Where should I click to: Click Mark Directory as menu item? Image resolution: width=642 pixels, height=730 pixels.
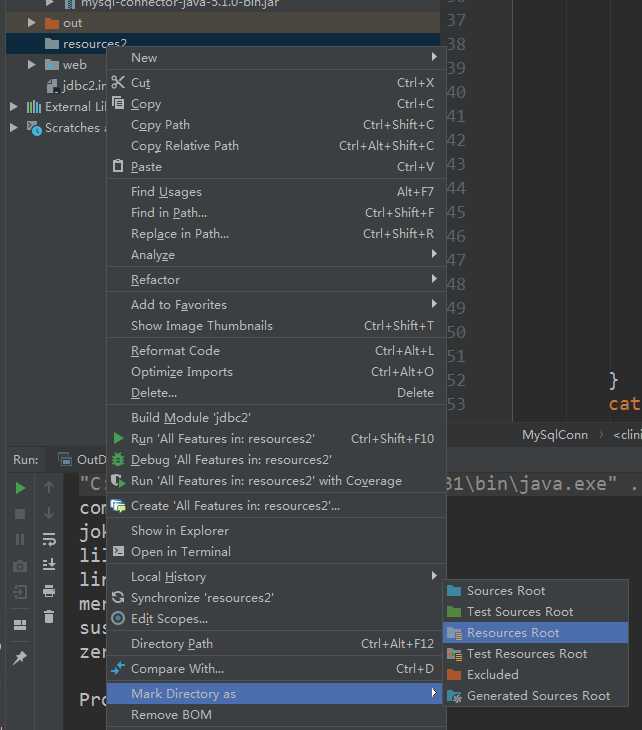click(275, 694)
